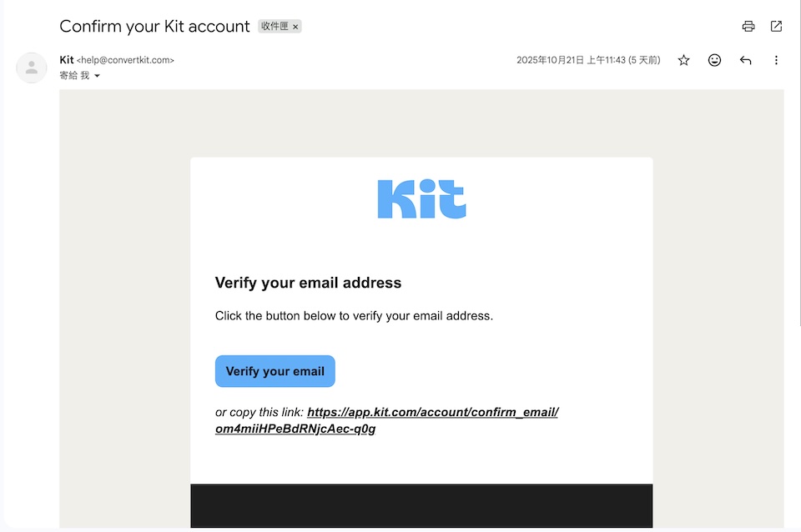Viewport: 801px width, 532px height.
Task: Click the instruction text below the heading
Action: click(x=354, y=316)
